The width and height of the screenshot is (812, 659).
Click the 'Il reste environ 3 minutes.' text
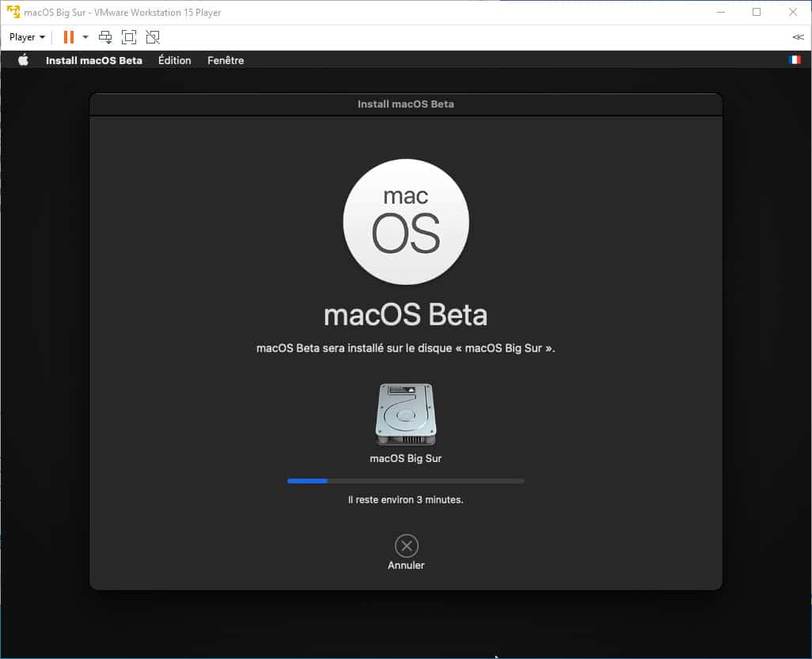406,500
